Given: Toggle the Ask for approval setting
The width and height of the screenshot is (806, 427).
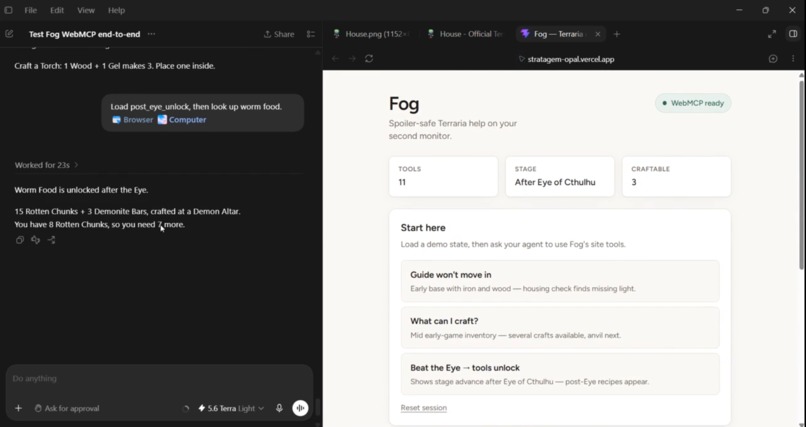Looking at the screenshot, I should tap(67, 409).
